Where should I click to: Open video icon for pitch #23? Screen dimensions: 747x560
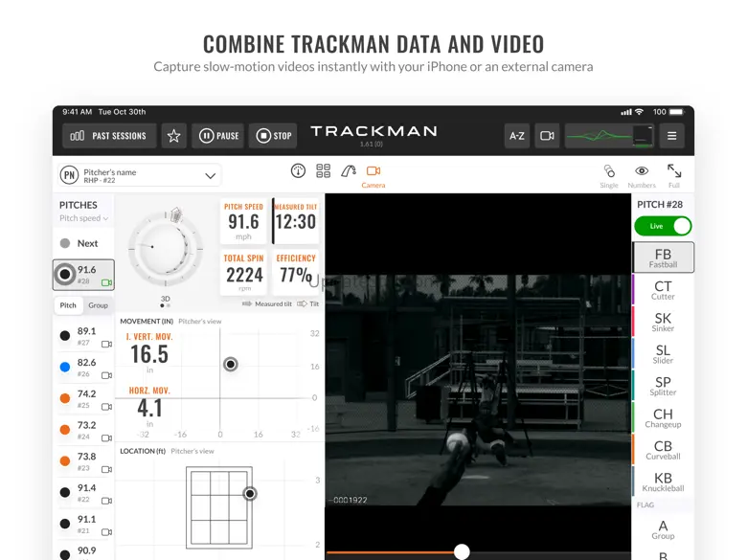[x=106, y=469]
